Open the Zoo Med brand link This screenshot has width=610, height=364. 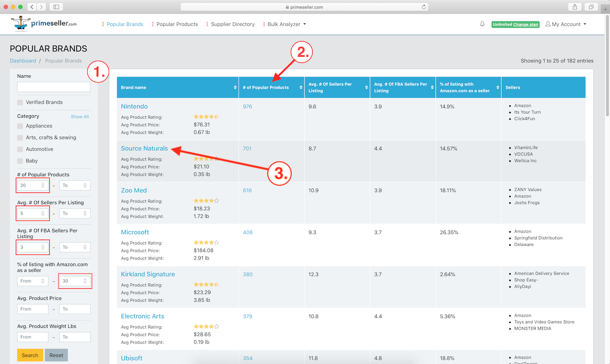(134, 190)
